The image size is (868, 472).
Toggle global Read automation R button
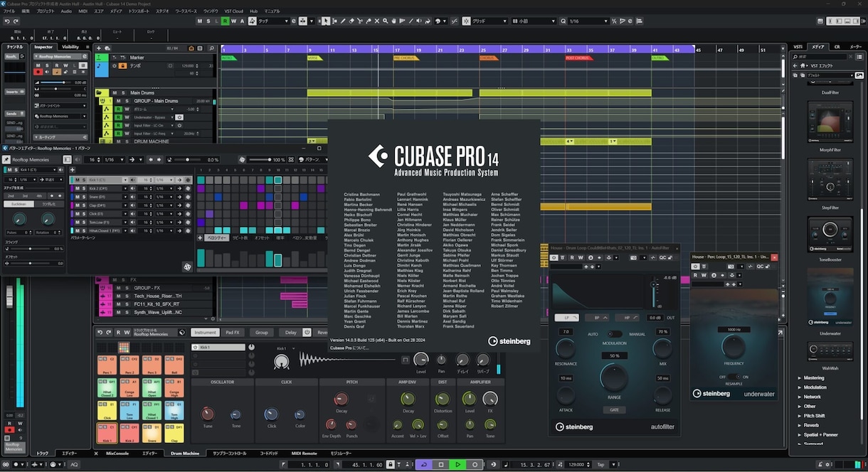click(x=225, y=21)
